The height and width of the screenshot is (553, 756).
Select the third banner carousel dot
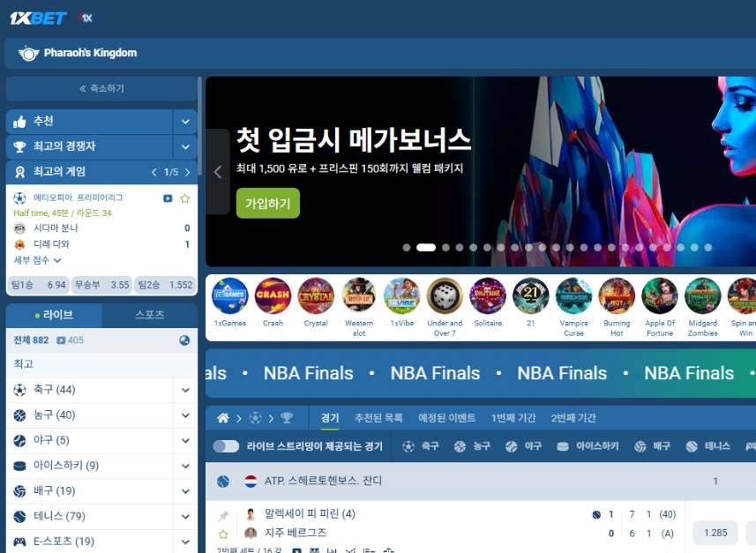[x=446, y=247]
